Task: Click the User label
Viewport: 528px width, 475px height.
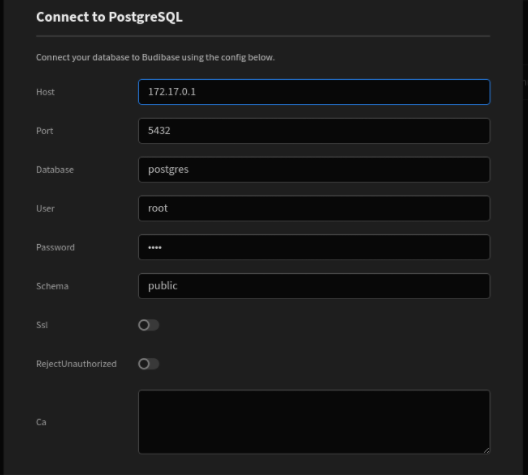Action: (x=45, y=209)
